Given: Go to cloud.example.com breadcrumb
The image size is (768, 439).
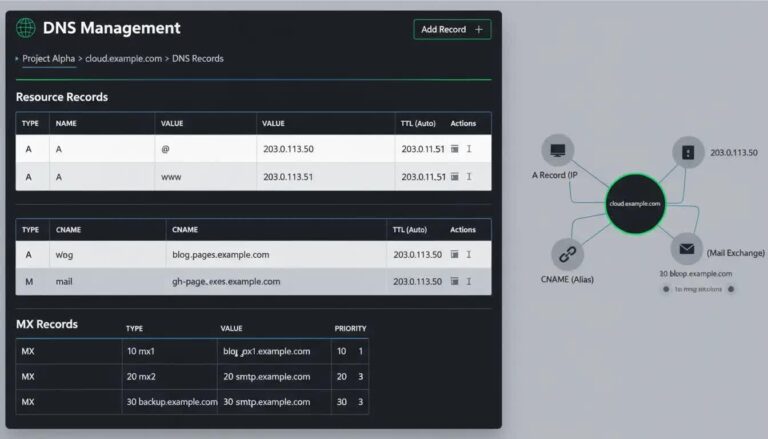Looking at the screenshot, I should tap(123, 58).
